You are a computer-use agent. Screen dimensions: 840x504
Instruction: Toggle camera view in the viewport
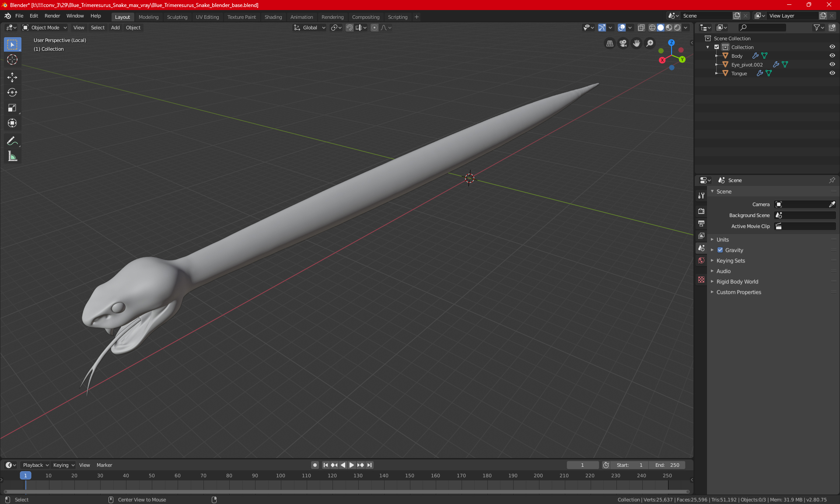(623, 43)
